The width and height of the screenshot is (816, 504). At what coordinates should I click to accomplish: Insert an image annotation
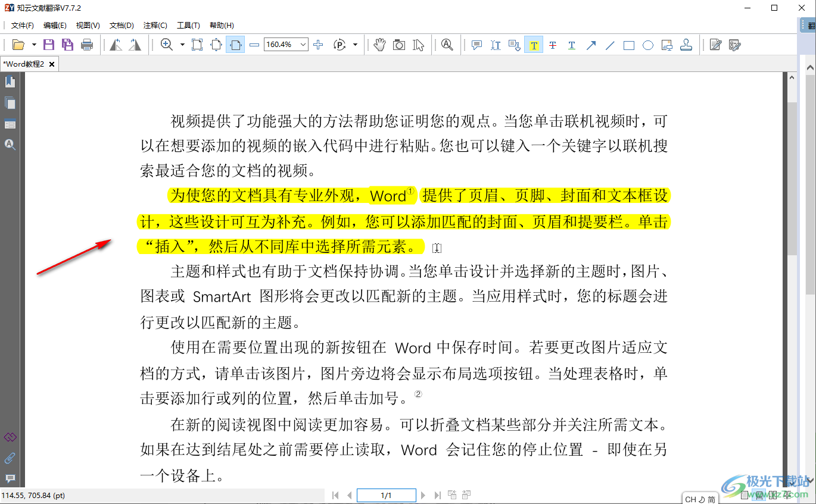point(667,45)
